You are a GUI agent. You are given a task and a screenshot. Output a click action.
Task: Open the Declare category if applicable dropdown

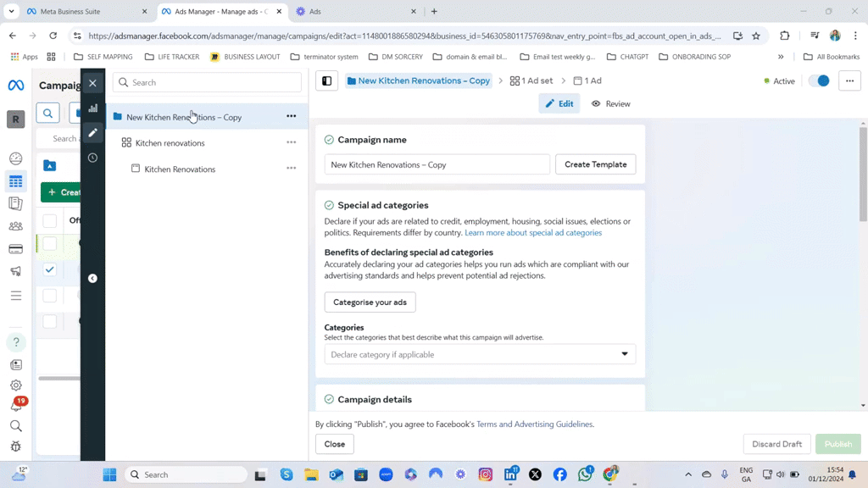coord(480,354)
